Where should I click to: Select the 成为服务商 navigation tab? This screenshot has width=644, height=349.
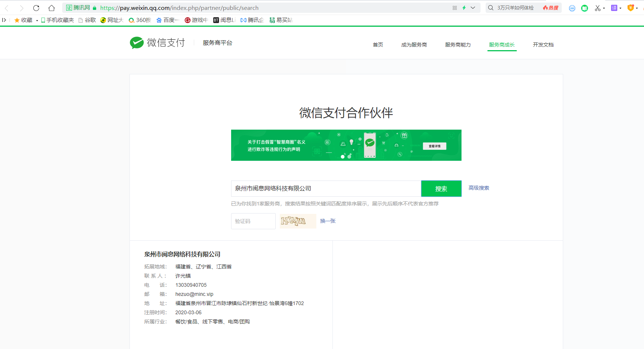414,45
